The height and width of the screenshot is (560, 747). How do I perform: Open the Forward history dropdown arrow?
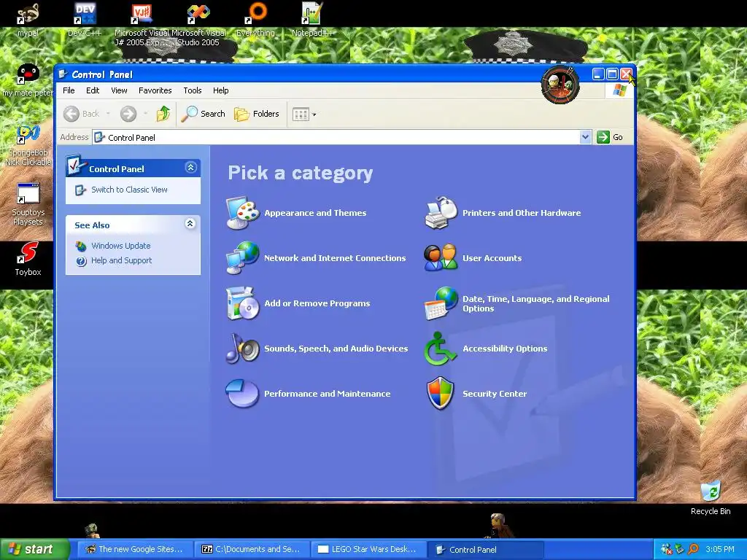click(145, 114)
